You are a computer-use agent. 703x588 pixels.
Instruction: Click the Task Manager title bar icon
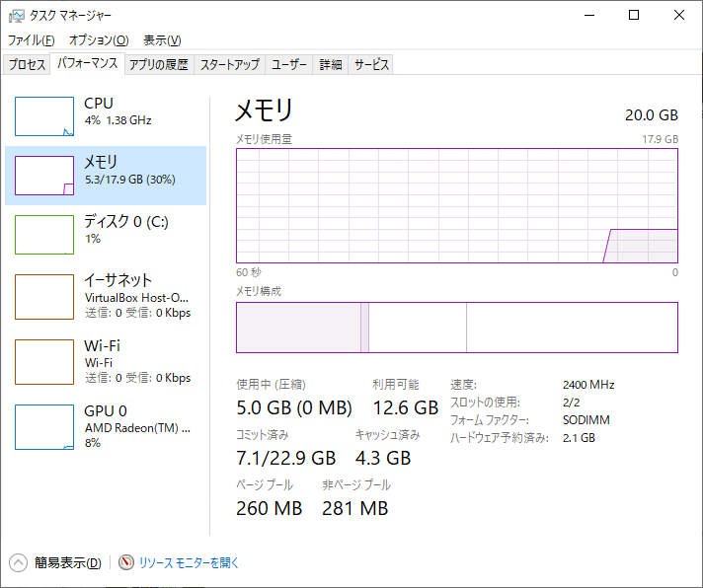pos(16,16)
